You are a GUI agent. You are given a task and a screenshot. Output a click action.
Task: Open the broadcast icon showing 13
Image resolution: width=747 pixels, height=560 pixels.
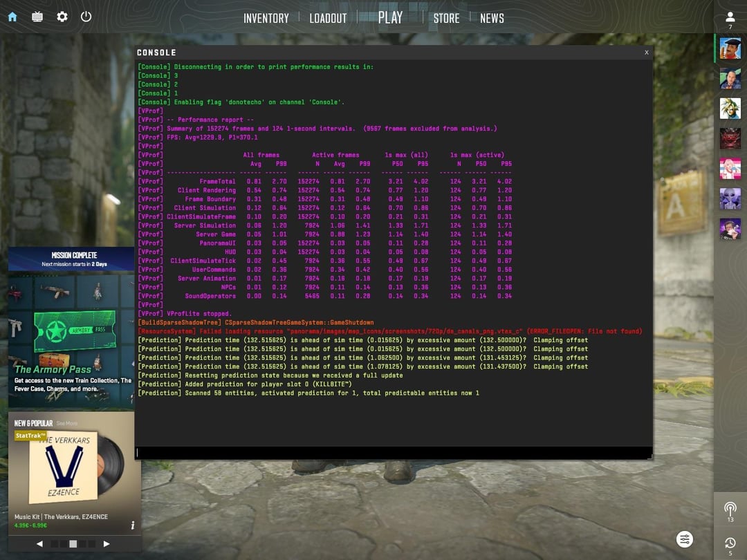pos(730,509)
